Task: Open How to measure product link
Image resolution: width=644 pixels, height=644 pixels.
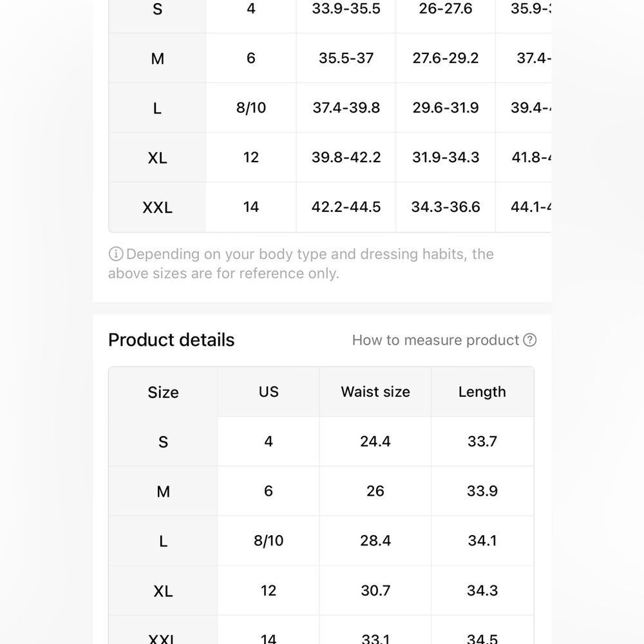Action: (x=444, y=340)
